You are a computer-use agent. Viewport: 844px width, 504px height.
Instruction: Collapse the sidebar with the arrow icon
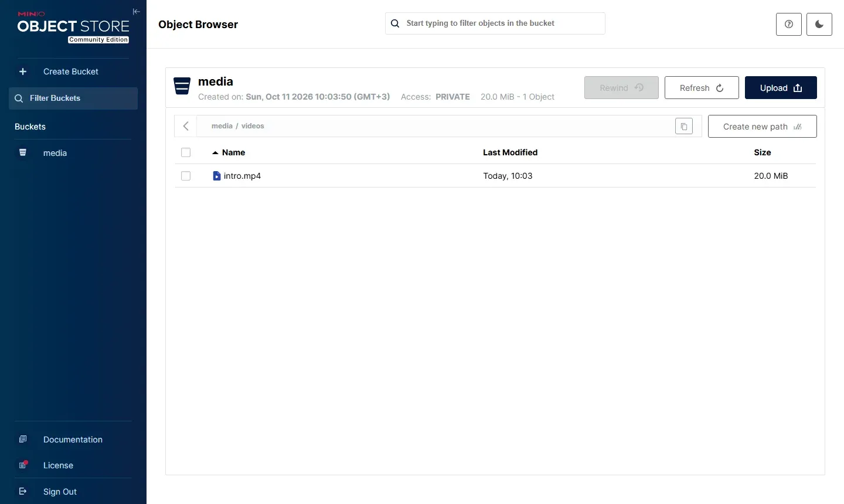coord(137,12)
